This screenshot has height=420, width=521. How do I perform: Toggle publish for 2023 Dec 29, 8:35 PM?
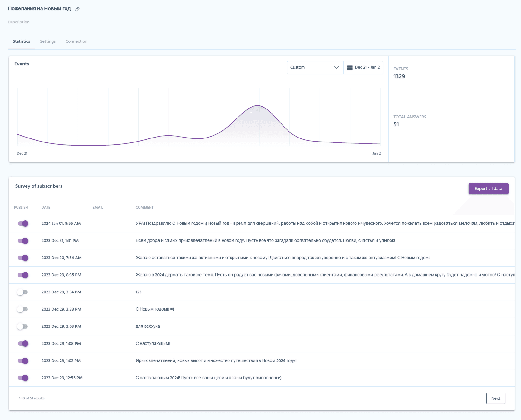pyautogui.click(x=23, y=275)
